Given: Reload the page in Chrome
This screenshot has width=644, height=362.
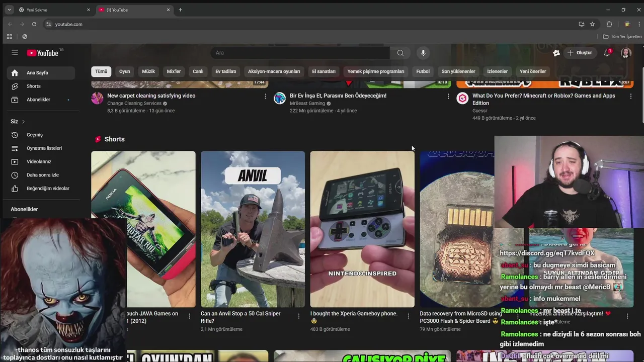Looking at the screenshot, I should point(34,24).
